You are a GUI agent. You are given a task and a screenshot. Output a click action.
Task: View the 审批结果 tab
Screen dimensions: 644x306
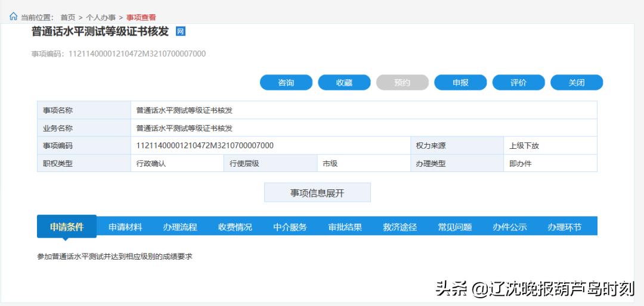[345, 227]
